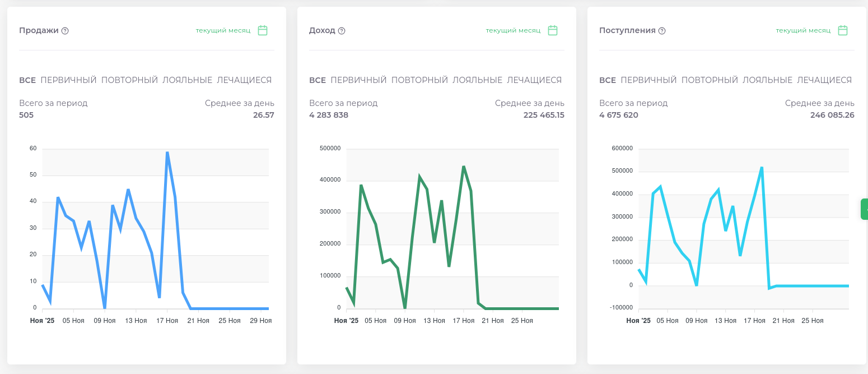This screenshot has width=868, height=374.
Task: Click help icon next to Продажи title
Action: click(65, 31)
